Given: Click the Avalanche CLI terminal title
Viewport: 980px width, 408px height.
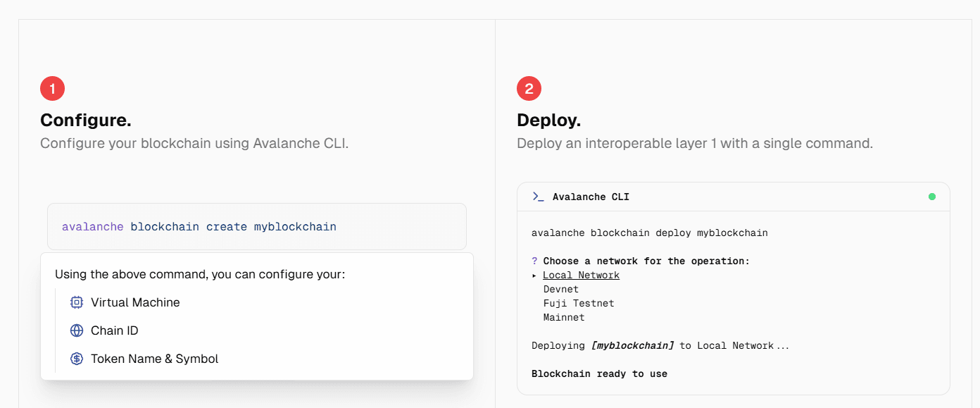Looking at the screenshot, I should point(591,197).
